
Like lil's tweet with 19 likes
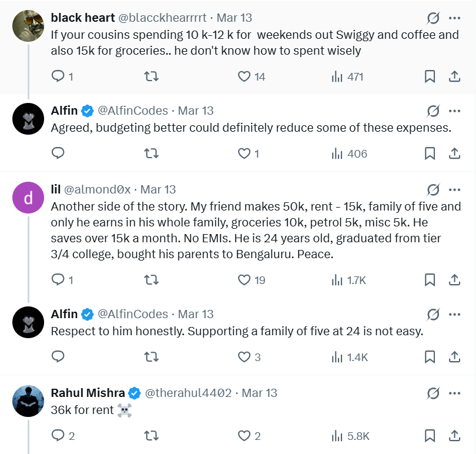(244, 280)
